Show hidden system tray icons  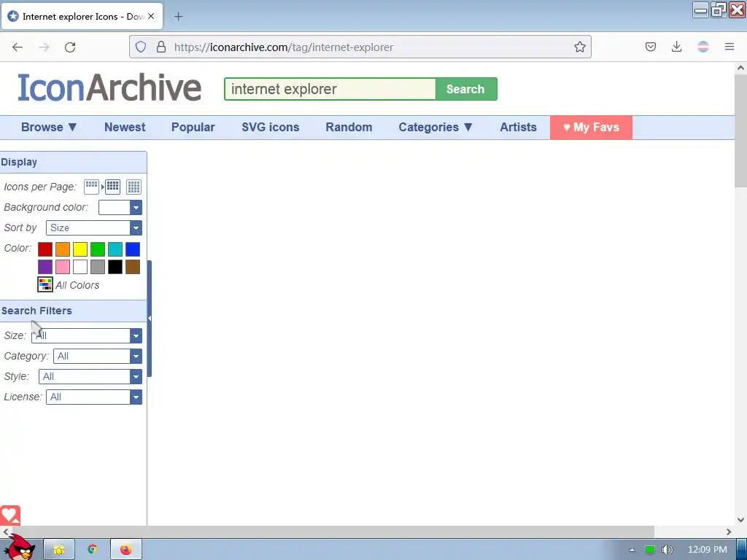pyautogui.click(x=632, y=550)
